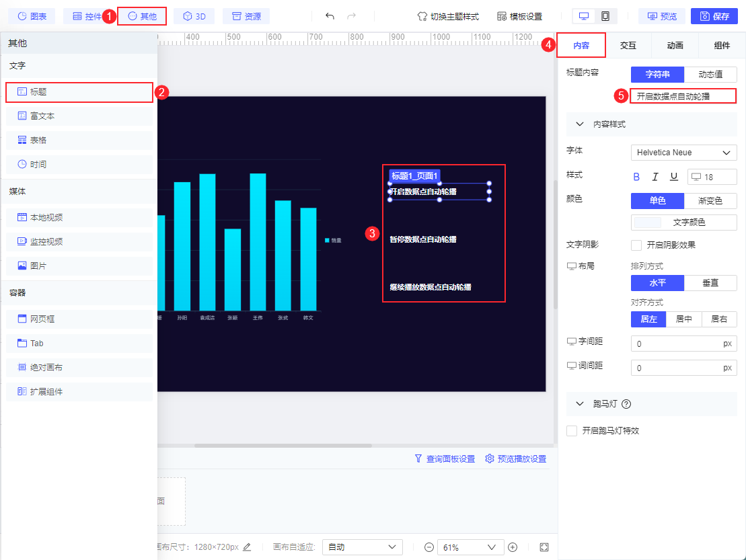Select the 扩展组件 extension component

click(79, 392)
